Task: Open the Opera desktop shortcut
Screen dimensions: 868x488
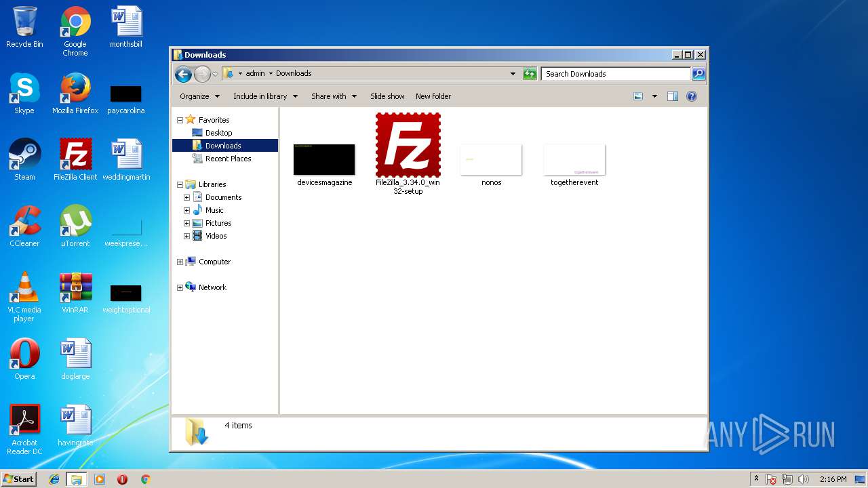Action: coord(24,359)
